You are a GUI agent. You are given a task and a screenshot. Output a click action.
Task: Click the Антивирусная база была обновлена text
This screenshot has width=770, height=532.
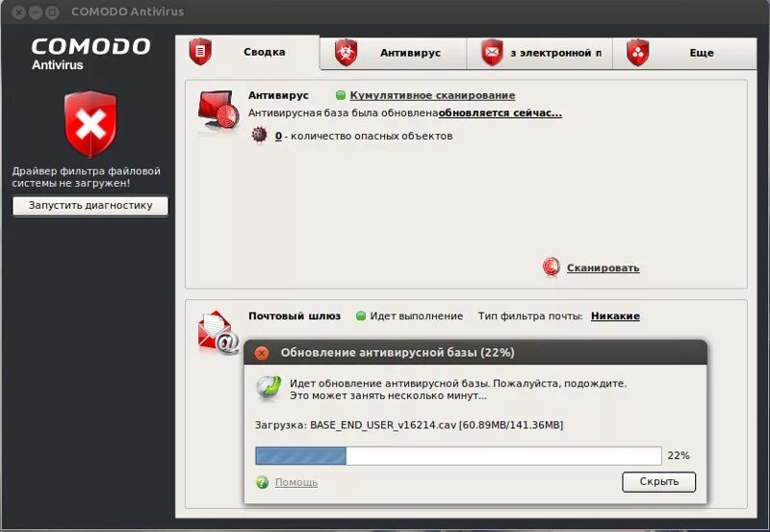point(343,113)
